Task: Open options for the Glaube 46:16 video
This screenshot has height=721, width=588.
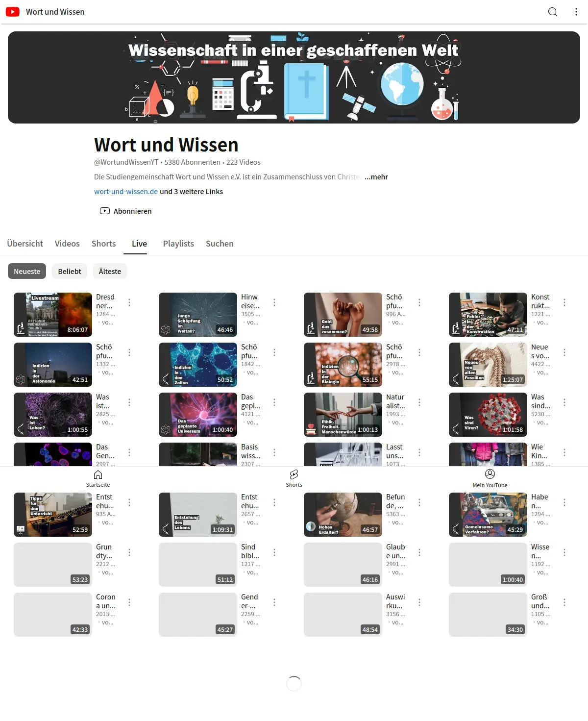Action: [x=419, y=552]
